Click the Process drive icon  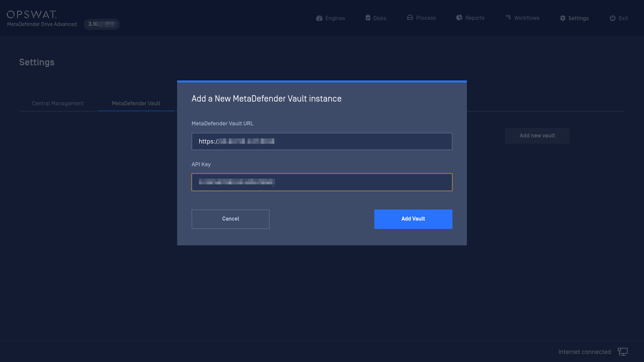[x=410, y=17]
